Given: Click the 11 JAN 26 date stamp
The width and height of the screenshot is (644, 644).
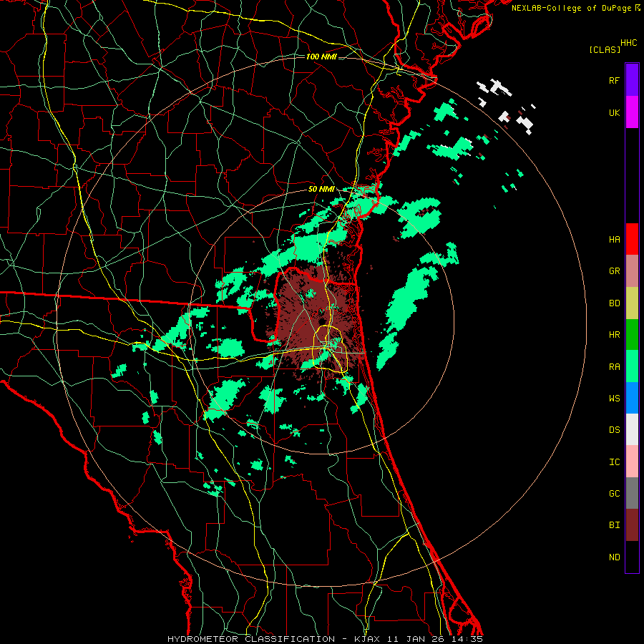Looking at the screenshot, I should click(416, 639).
